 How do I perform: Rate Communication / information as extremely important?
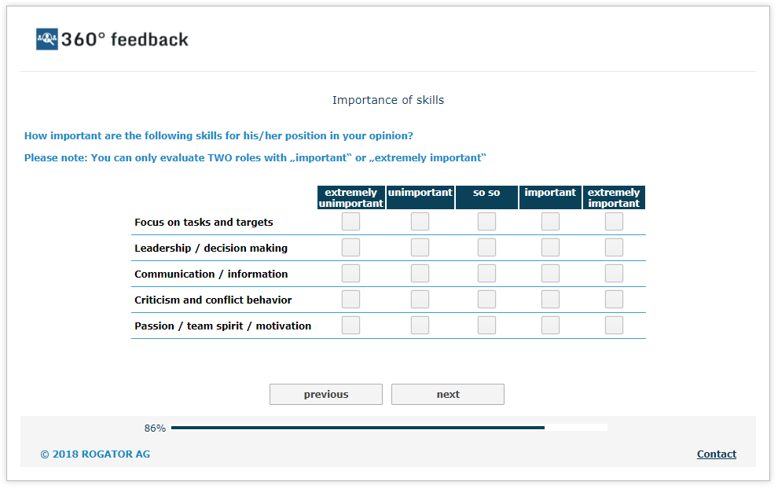(614, 274)
